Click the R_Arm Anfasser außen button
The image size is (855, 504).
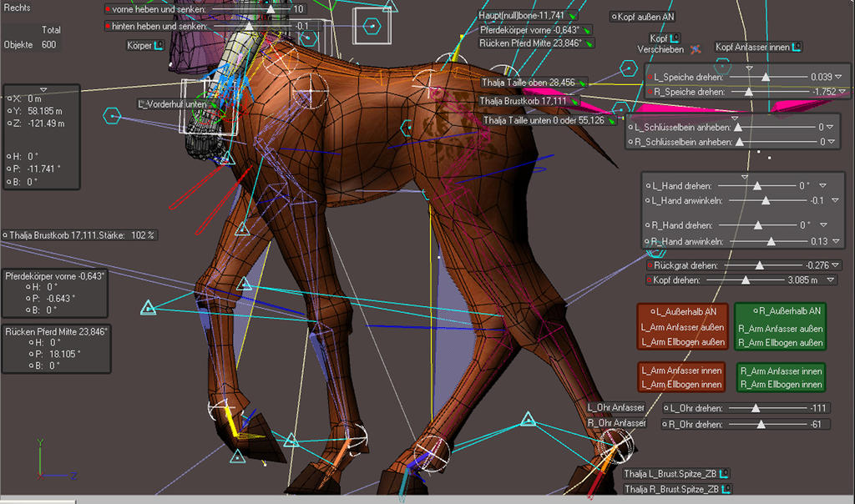pyautogui.click(x=781, y=329)
